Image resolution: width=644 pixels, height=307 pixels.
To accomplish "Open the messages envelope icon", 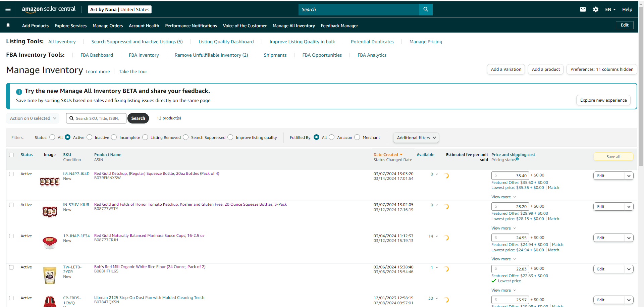I will coord(583,9).
